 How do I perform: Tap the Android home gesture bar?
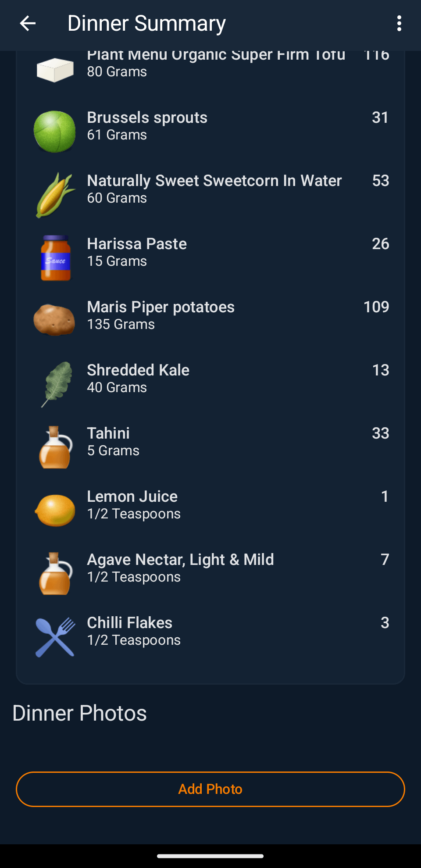coord(210,856)
